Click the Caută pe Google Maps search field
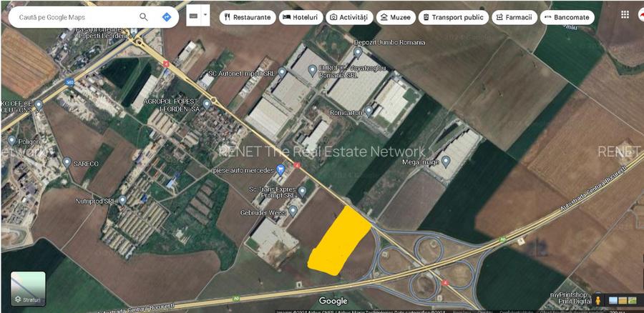This screenshot has height=313, width=644. (x=72, y=17)
